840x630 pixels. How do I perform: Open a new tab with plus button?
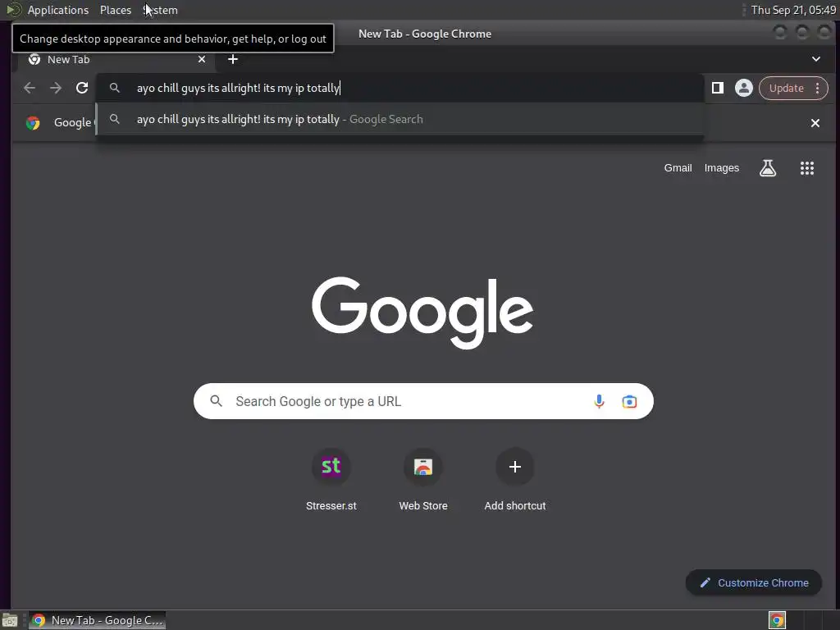[x=232, y=59]
